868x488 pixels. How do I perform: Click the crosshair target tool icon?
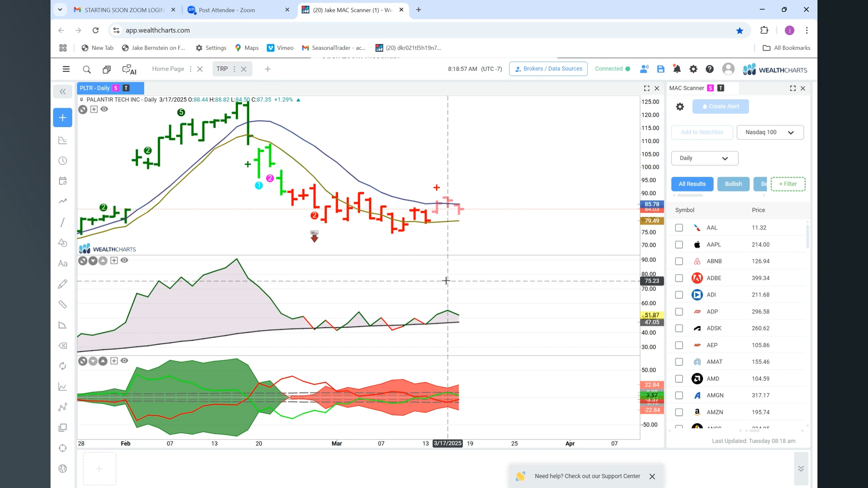pos(63,448)
